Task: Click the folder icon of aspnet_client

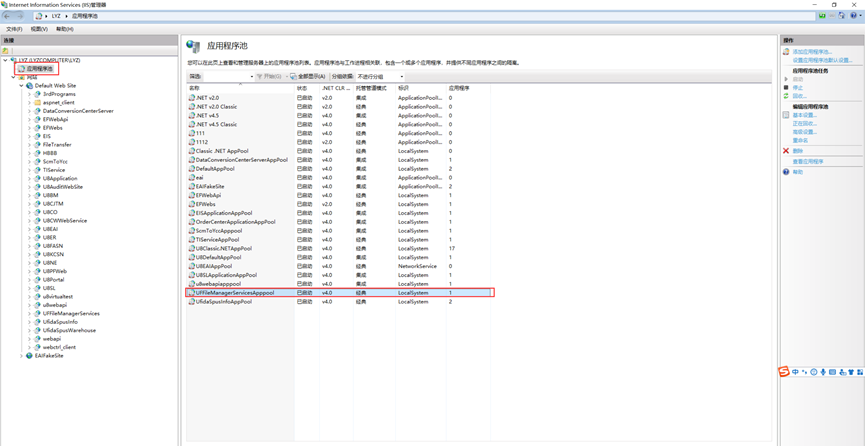Action: pos(38,103)
